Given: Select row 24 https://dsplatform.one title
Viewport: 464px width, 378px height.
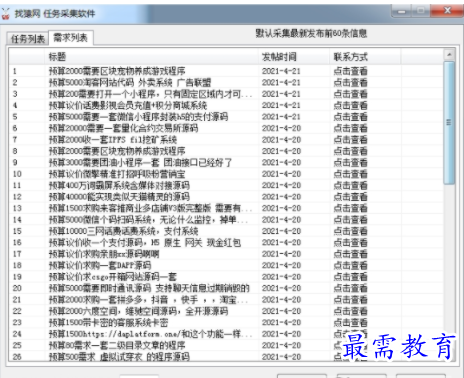Looking at the screenshot, I should point(150,334).
